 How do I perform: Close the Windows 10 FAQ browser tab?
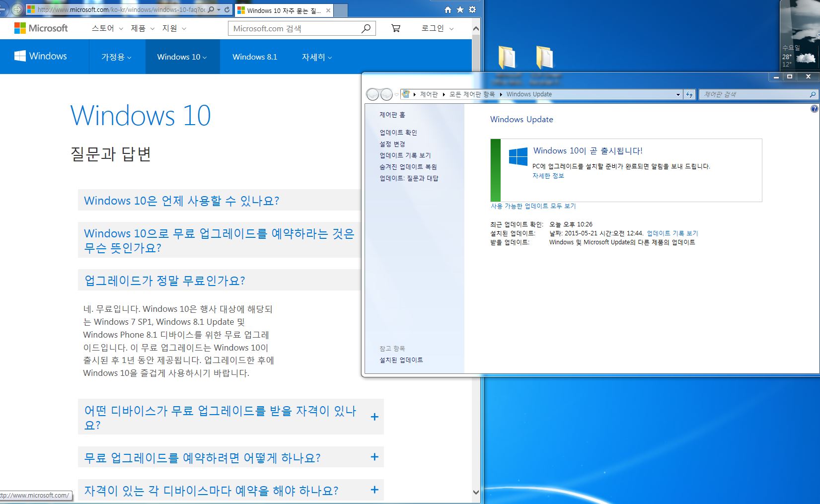click(328, 10)
